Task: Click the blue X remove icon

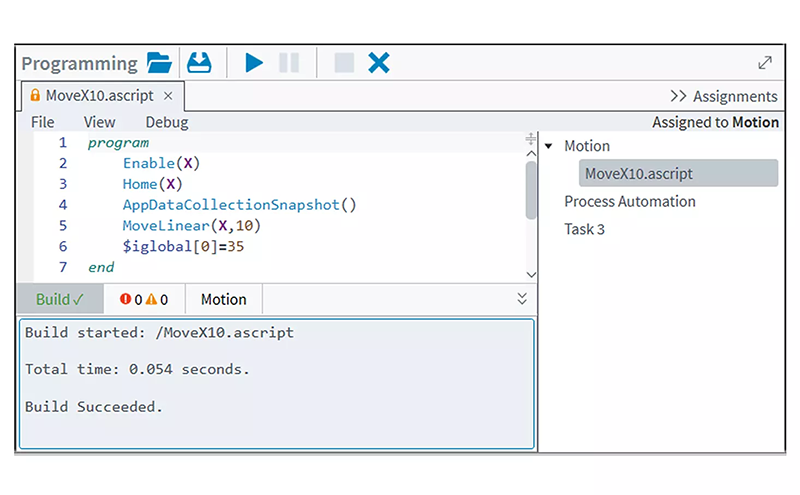Action: pyautogui.click(x=378, y=63)
